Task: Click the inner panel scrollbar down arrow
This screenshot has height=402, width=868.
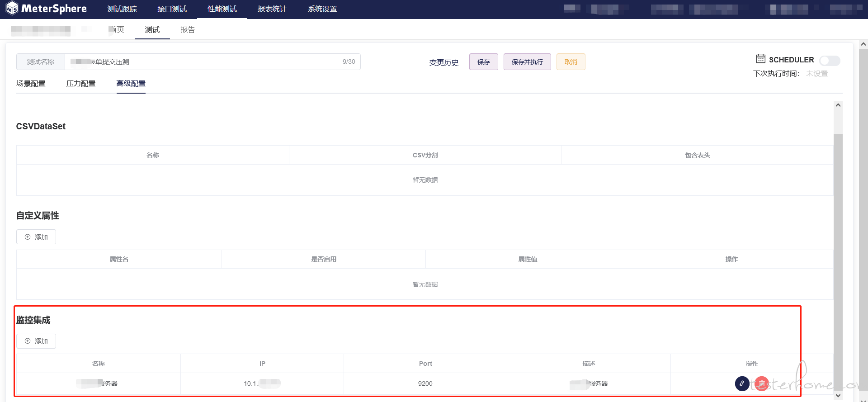Action: (x=838, y=395)
